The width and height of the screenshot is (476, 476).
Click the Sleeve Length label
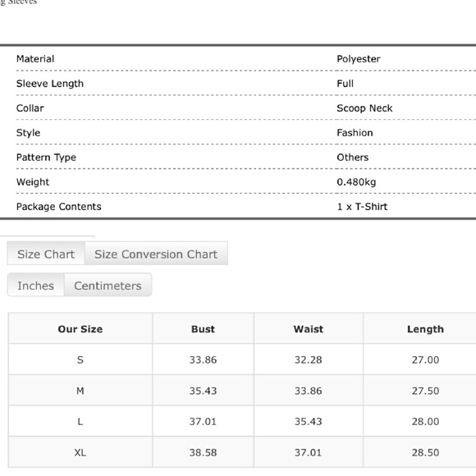(50, 84)
